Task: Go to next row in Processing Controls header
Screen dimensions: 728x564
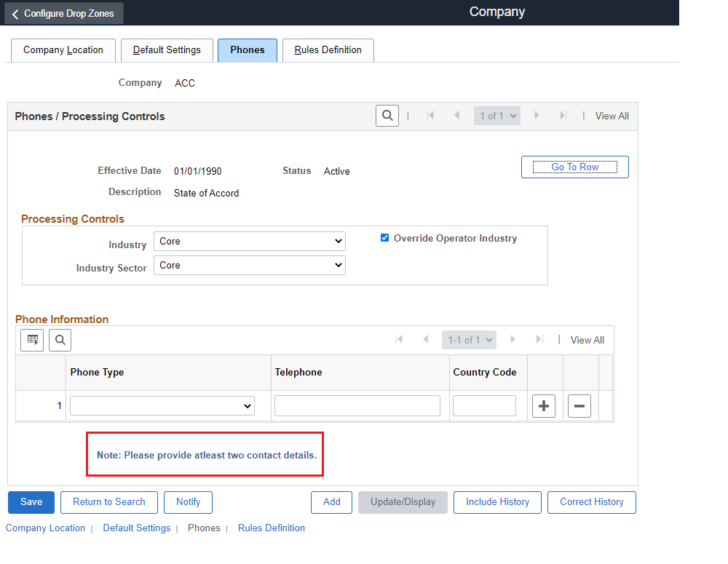Action: pos(537,116)
